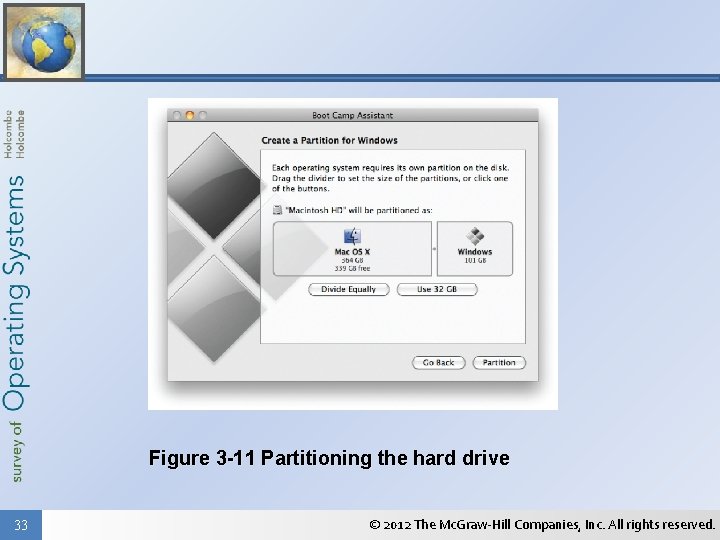Viewport: 720px width, 540px height.
Task: Choose the Use 32 GB button
Action: pos(437,289)
